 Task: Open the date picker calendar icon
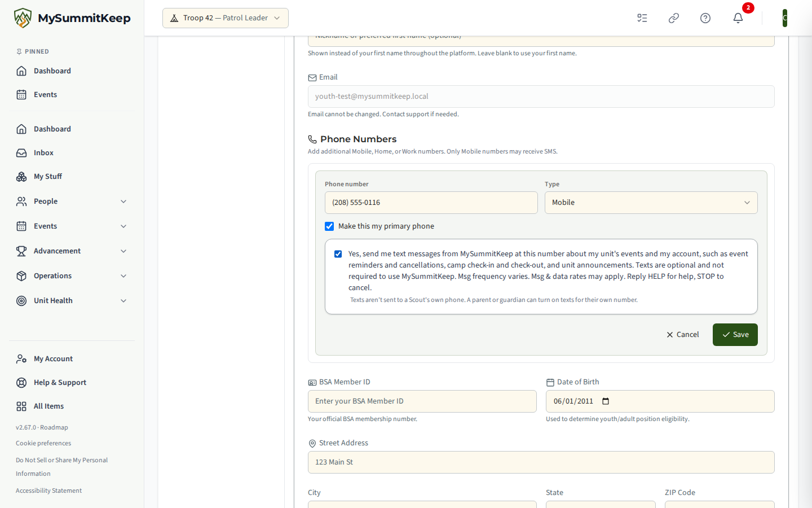pyautogui.click(x=606, y=401)
